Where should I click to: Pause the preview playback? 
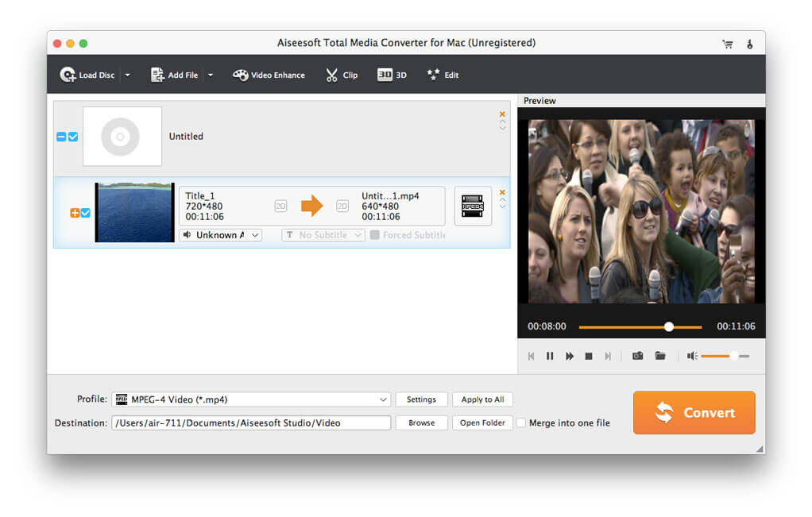pyautogui.click(x=550, y=356)
